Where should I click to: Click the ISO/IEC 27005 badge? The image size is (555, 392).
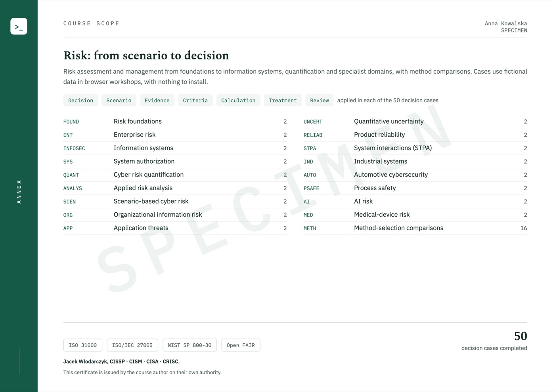132,345
